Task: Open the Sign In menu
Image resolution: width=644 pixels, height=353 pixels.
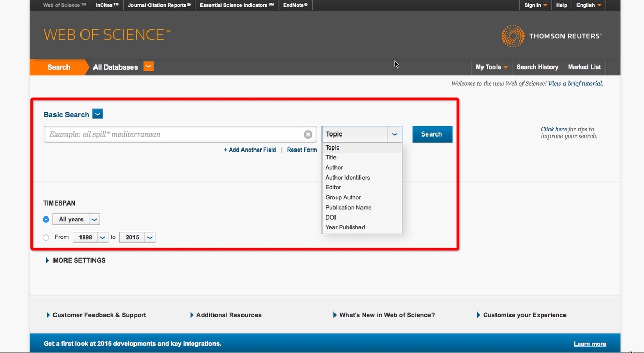Action: pyautogui.click(x=535, y=5)
